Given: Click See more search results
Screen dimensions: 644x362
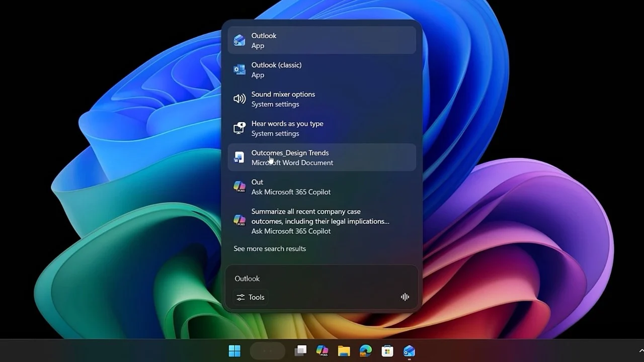Looking at the screenshot, I should pyautogui.click(x=270, y=248).
